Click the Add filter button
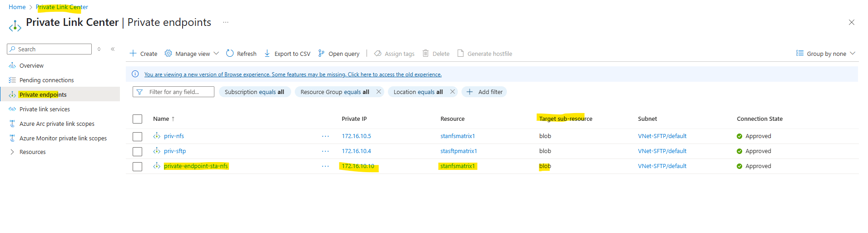This screenshot has width=868, height=233. 484,92
